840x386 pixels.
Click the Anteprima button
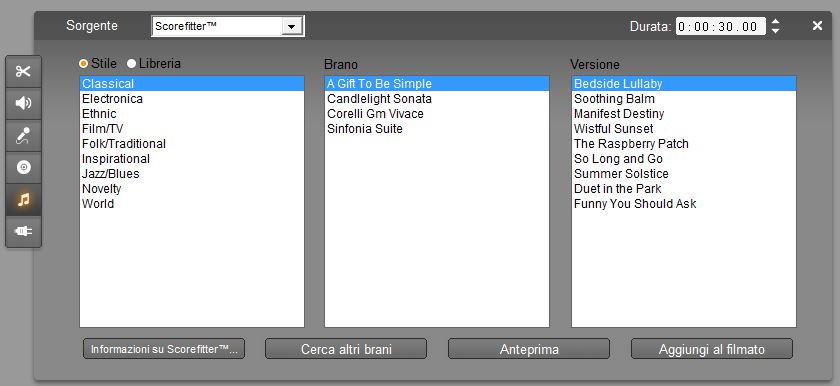[x=529, y=349]
